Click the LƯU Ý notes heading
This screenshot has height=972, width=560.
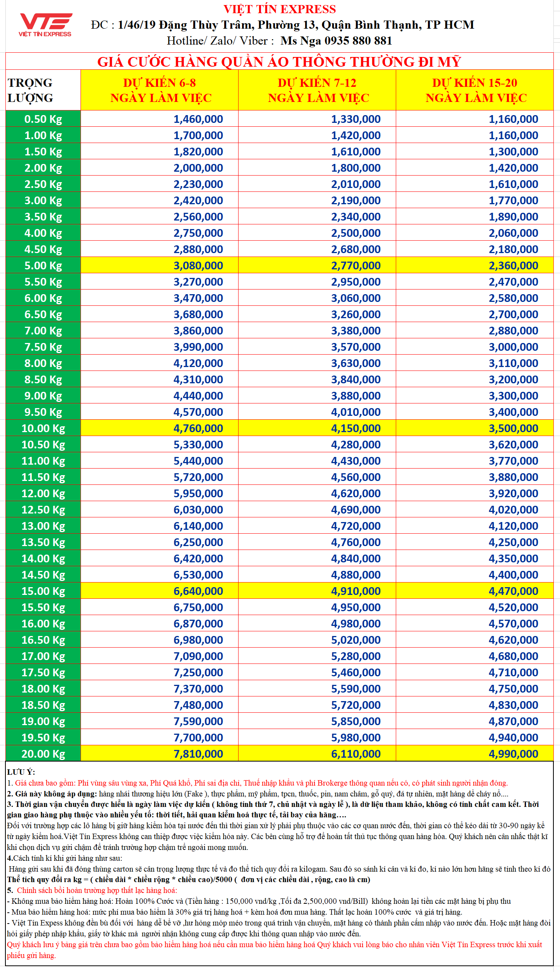click(x=21, y=772)
